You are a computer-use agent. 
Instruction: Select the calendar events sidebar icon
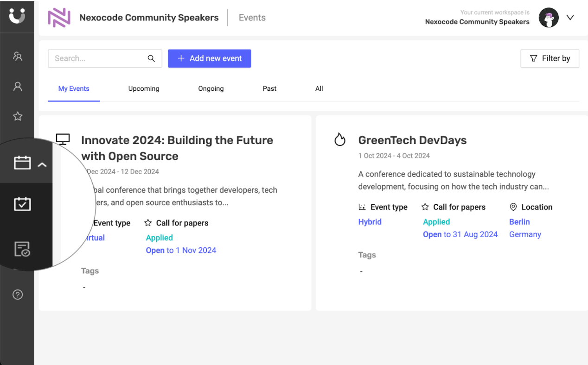click(x=22, y=163)
